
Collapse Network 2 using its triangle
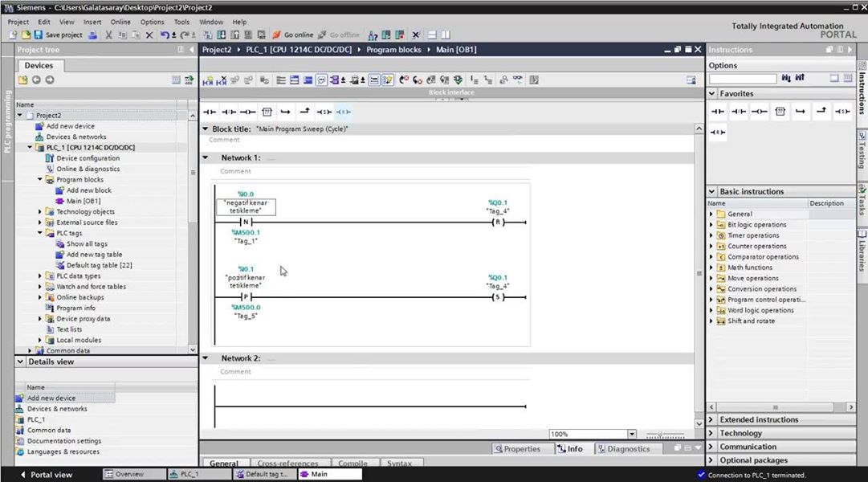pyautogui.click(x=206, y=358)
